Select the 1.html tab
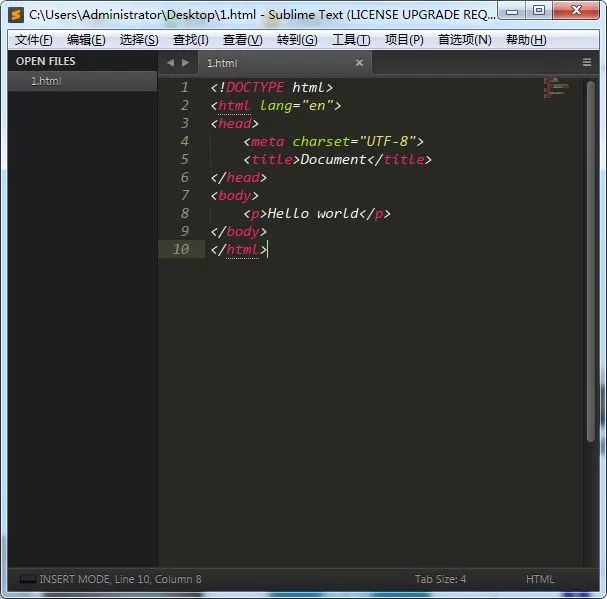This screenshot has width=607, height=599. [285, 63]
